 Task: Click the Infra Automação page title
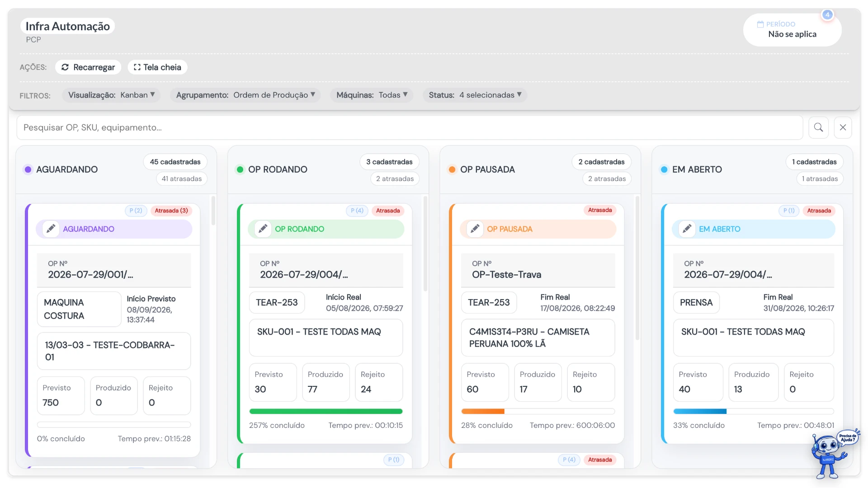click(x=68, y=26)
